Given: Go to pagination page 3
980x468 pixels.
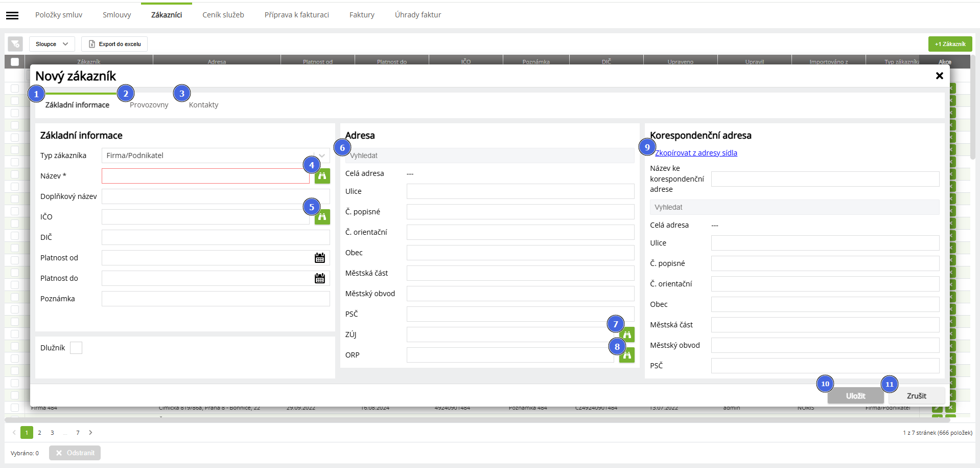Looking at the screenshot, I should [52, 433].
